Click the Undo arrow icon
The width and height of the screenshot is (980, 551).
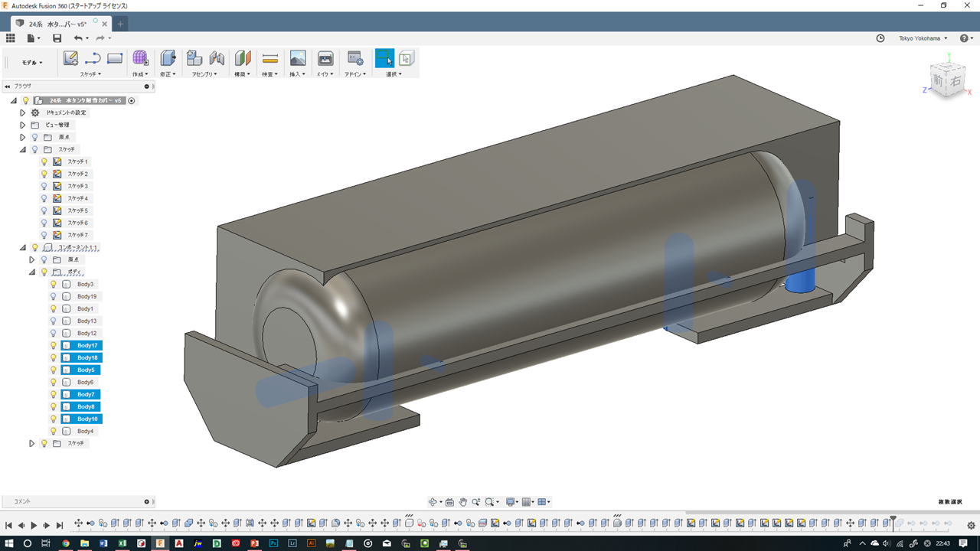[77, 38]
